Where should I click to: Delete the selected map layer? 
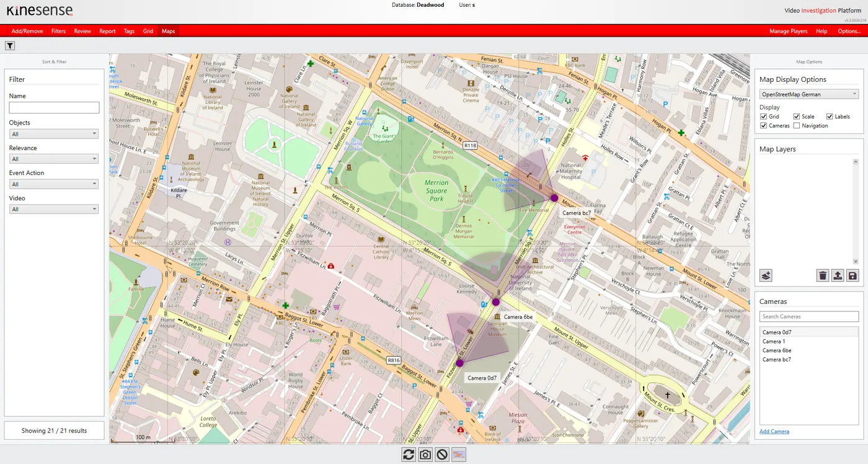(823, 275)
